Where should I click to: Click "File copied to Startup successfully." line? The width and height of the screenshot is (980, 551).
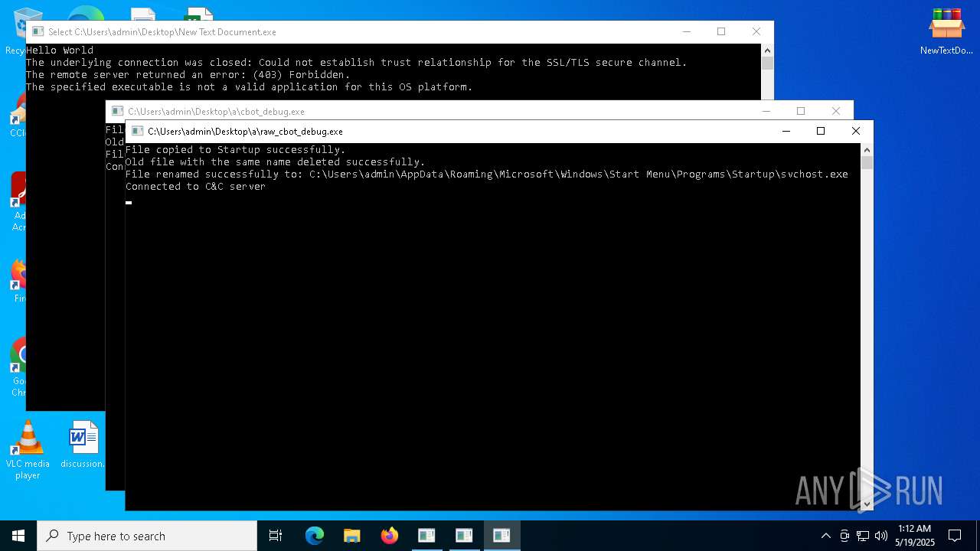tap(235, 149)
